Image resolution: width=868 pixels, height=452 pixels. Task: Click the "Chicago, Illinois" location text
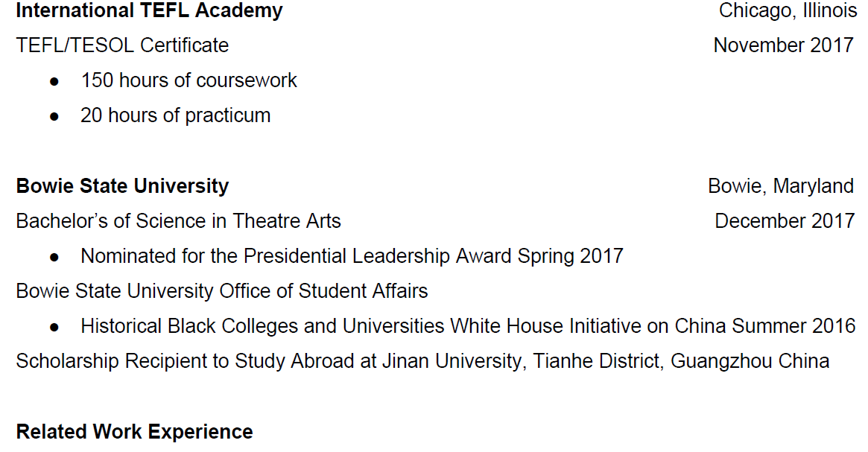pos(788,11)
